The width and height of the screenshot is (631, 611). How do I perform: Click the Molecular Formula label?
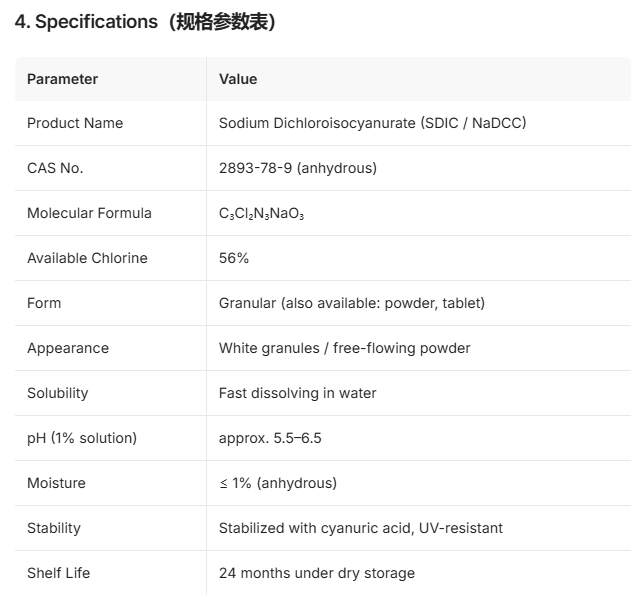point(89,213)
